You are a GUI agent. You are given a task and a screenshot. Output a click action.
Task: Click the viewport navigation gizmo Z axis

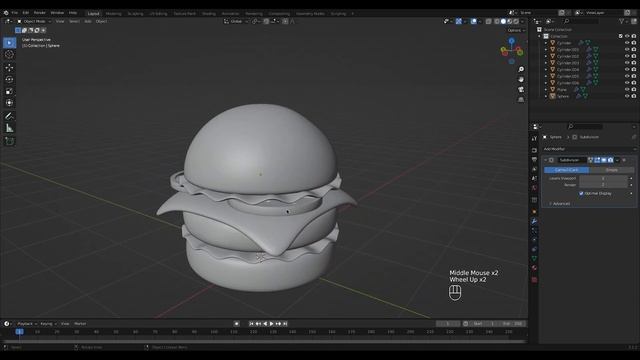click(x=511, y=41)
